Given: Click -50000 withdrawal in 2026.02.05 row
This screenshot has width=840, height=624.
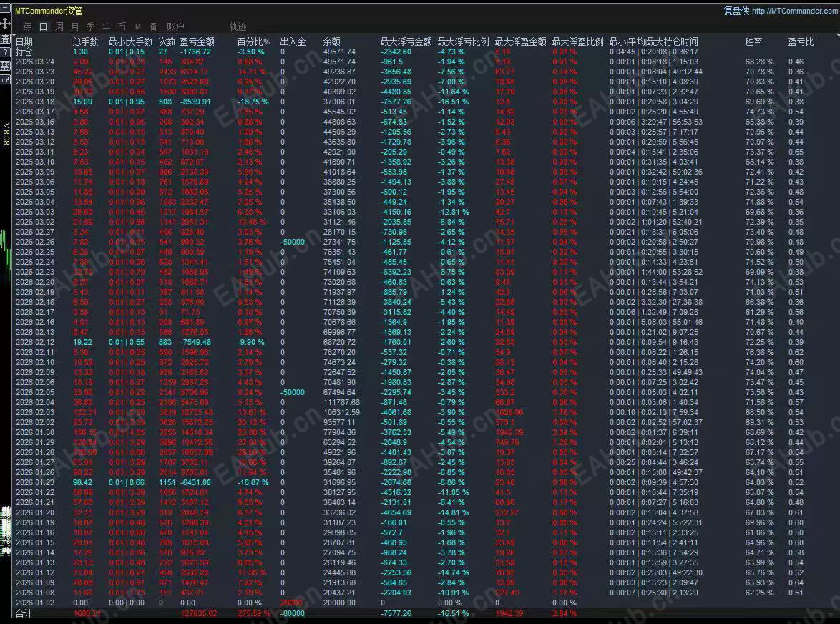Looking at the screenshot, I should point(293,392).
